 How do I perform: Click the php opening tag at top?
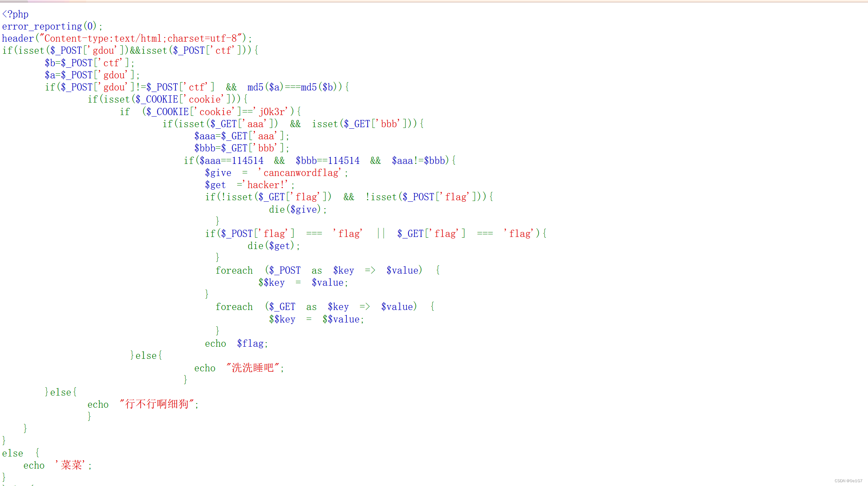15,14
